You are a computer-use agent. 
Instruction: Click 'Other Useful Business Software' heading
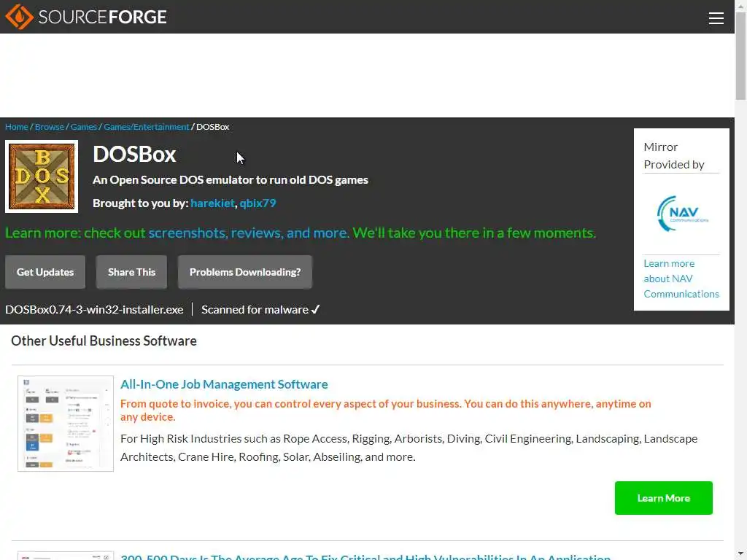coord(104,341)
